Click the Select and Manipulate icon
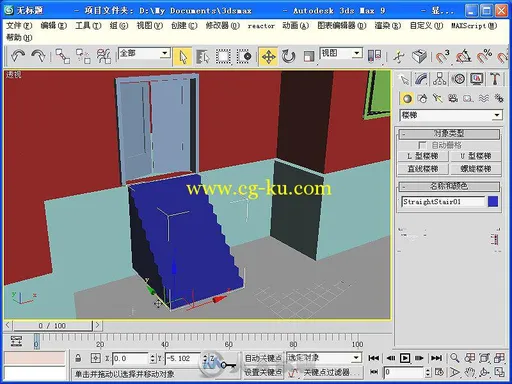 (x=399, y=56)
